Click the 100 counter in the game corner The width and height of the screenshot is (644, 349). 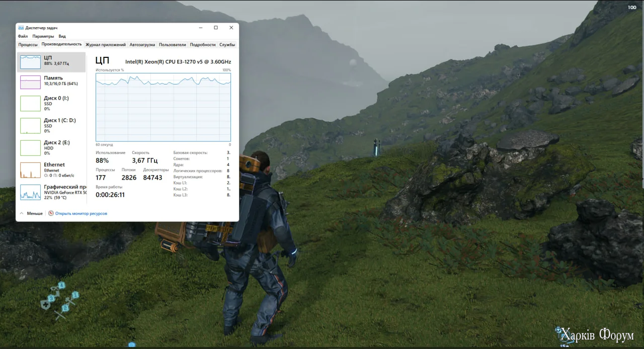632,7
